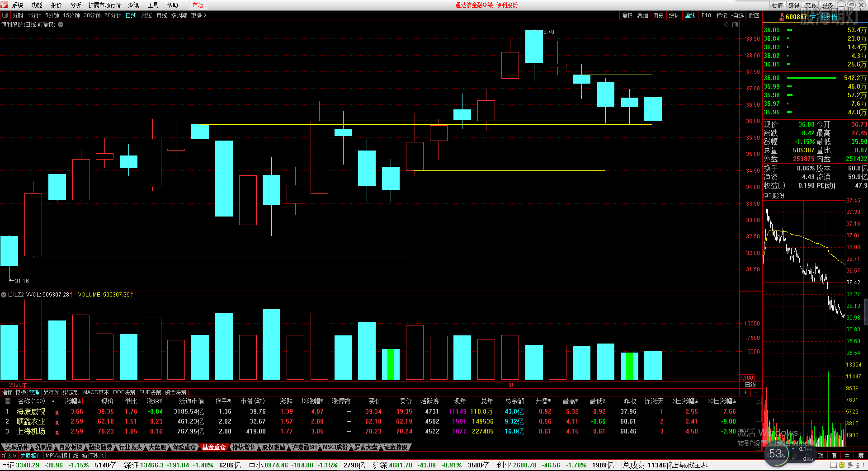The height and width of the screenshot is (471, 868).
Task: Open the 报价 menu
Action: pyautogui.click(x=57, y=5)
